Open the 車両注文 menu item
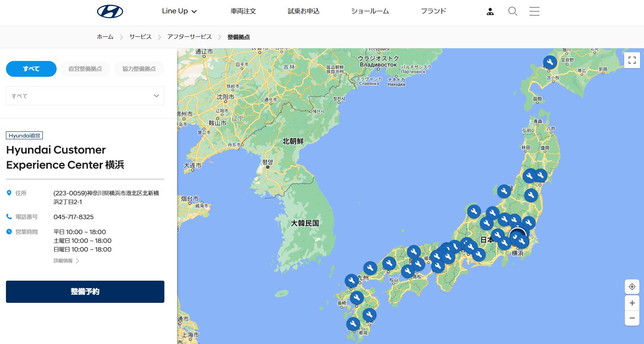 coord(243,11)
